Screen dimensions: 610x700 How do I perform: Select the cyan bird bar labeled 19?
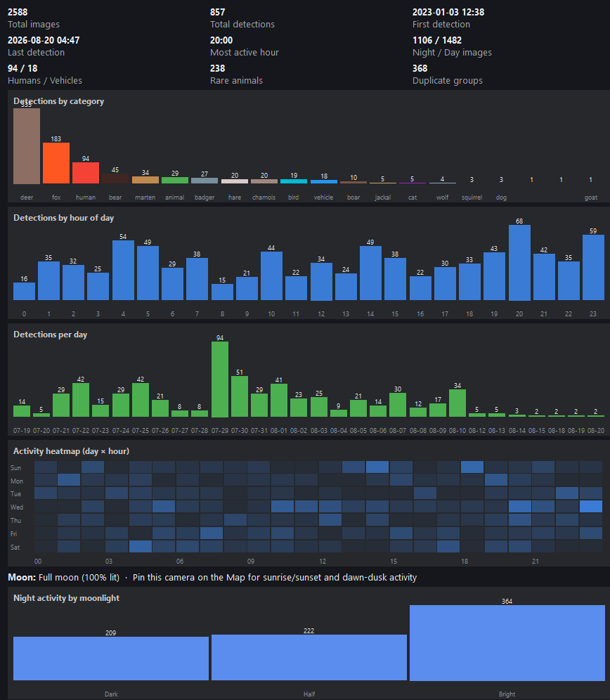point(293,182)
